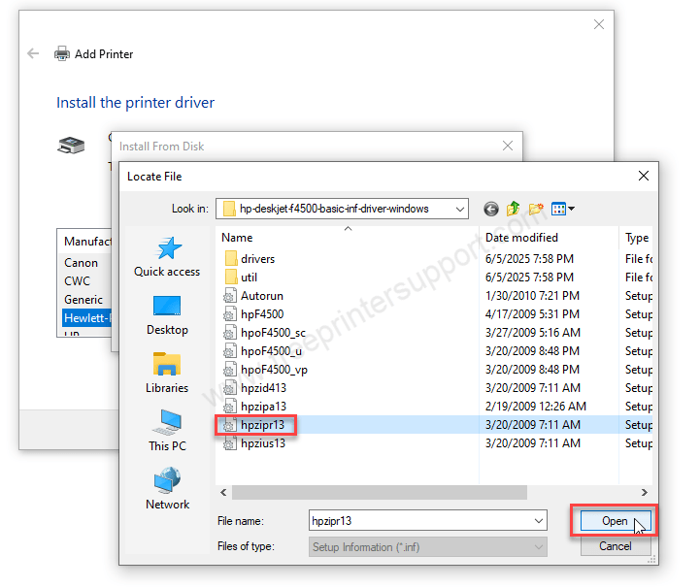Viewport: 700px width, 588px height.
Task: Open Libraries in places bar
Action: pos(167,374)
